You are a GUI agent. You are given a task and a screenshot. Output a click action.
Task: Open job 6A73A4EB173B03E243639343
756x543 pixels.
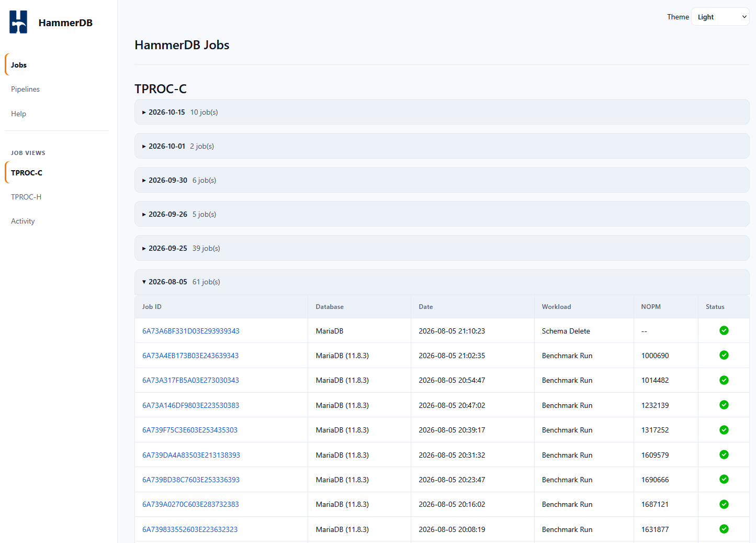(x=190, y=356)
